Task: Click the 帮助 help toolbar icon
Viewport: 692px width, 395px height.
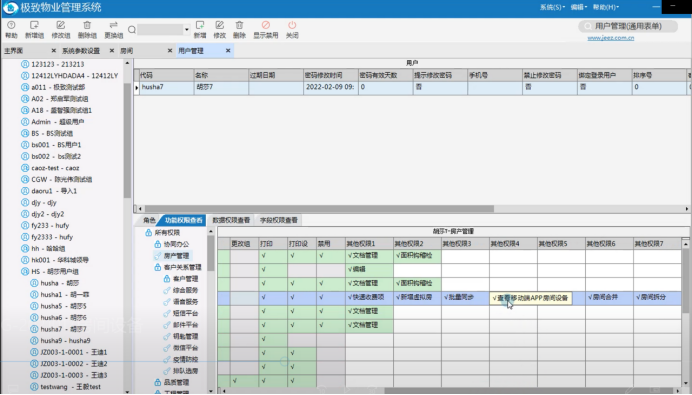Action: click(11, 25)
